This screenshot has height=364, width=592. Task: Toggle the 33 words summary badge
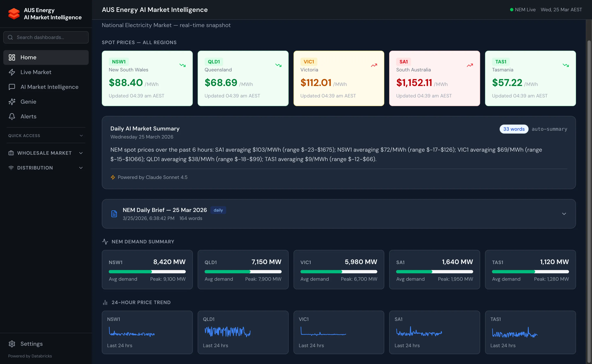(x=514, y=129)
